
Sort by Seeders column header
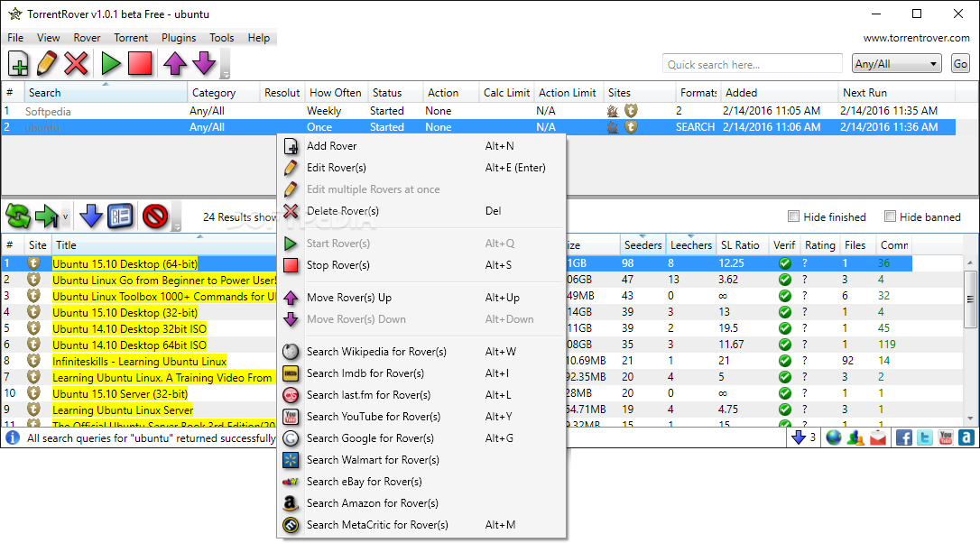[643, 245]
